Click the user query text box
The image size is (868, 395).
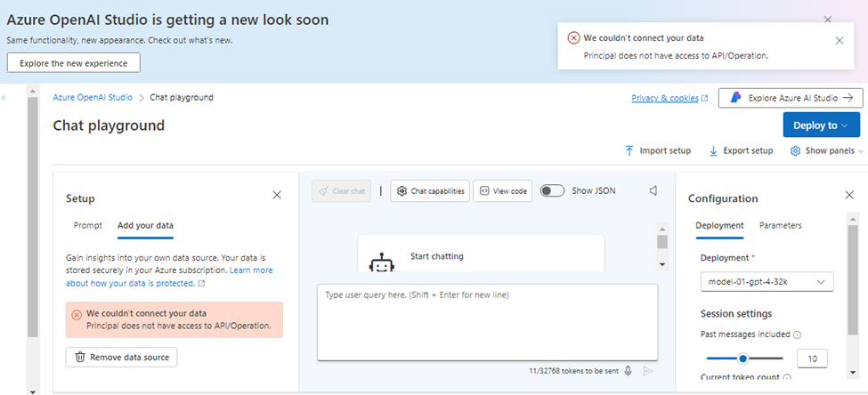[x=488, y=323]
